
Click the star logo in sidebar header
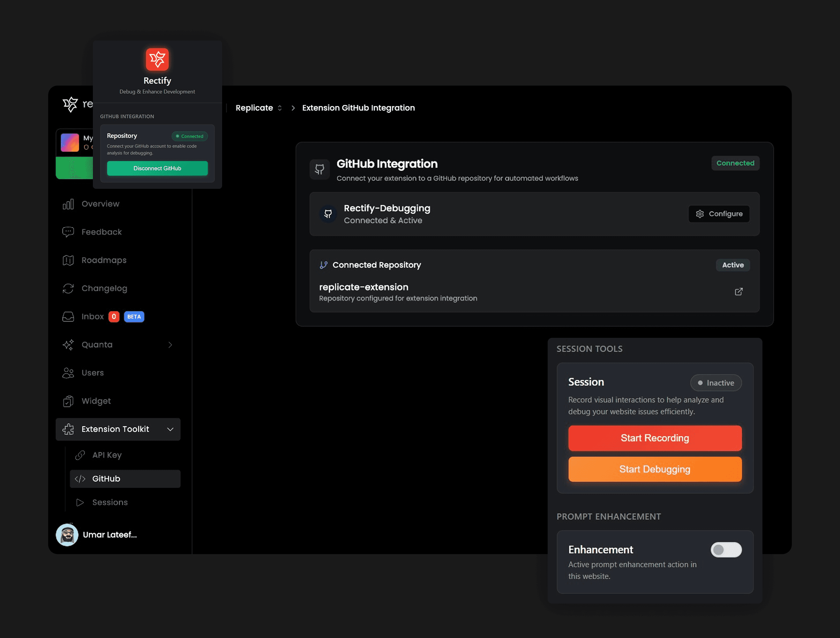[70, 104]
